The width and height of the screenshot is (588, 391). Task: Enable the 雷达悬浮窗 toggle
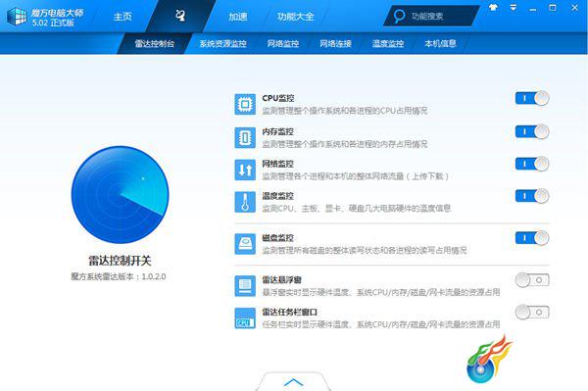pyautogui.click(x=532, y=280)
